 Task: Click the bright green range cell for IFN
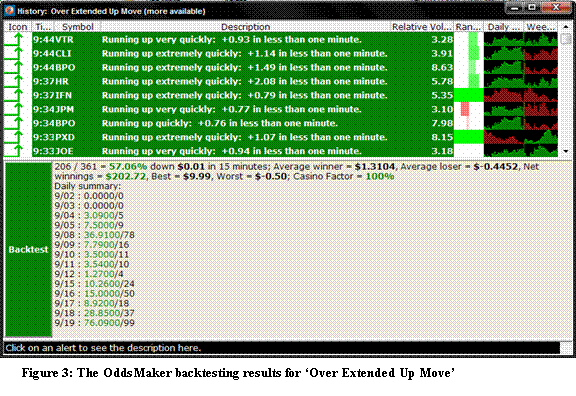click(468, 95)
